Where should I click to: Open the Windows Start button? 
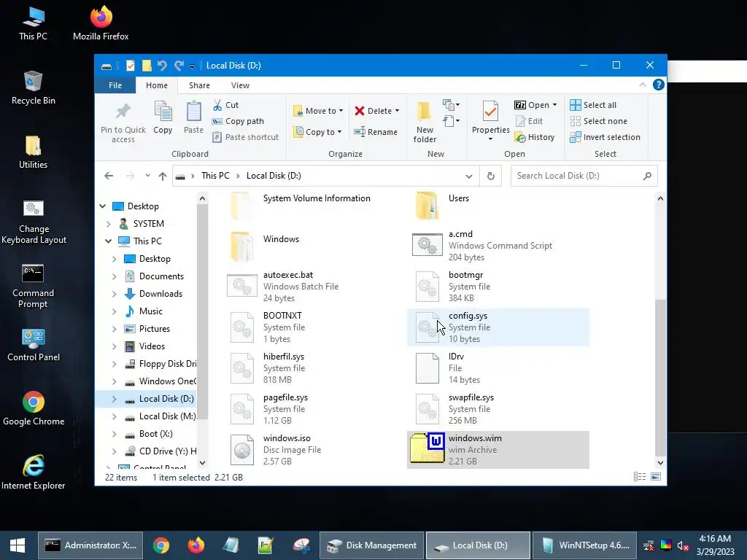click(18, 545)
